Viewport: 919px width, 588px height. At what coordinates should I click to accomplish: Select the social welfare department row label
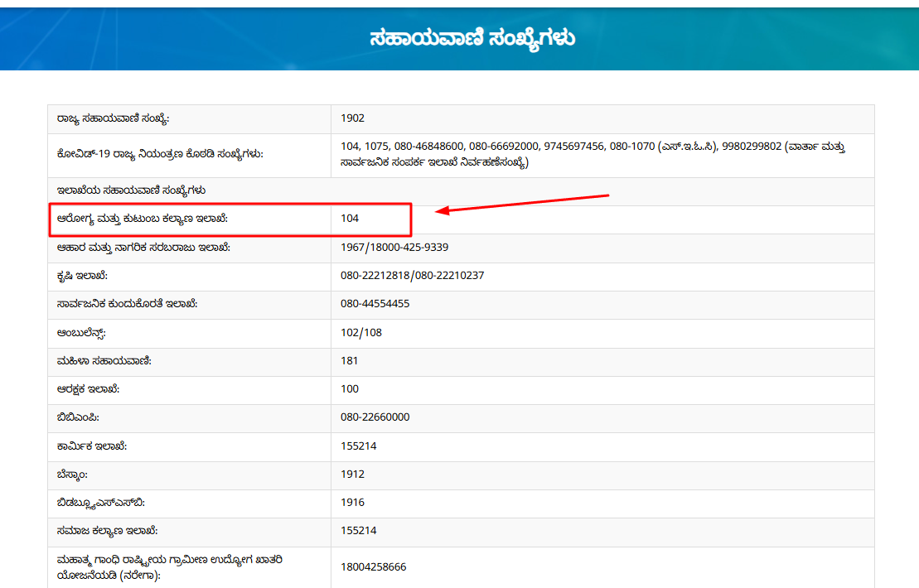pos(109,530)
